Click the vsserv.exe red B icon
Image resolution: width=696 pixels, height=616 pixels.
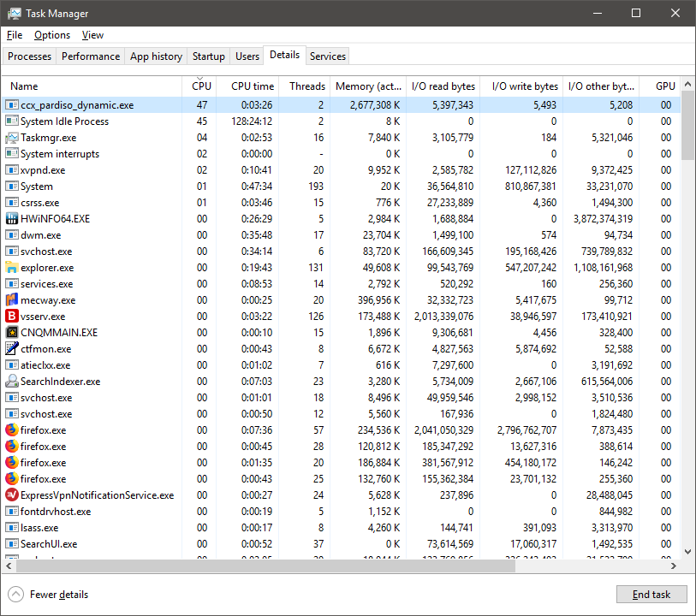coord(12,317)
